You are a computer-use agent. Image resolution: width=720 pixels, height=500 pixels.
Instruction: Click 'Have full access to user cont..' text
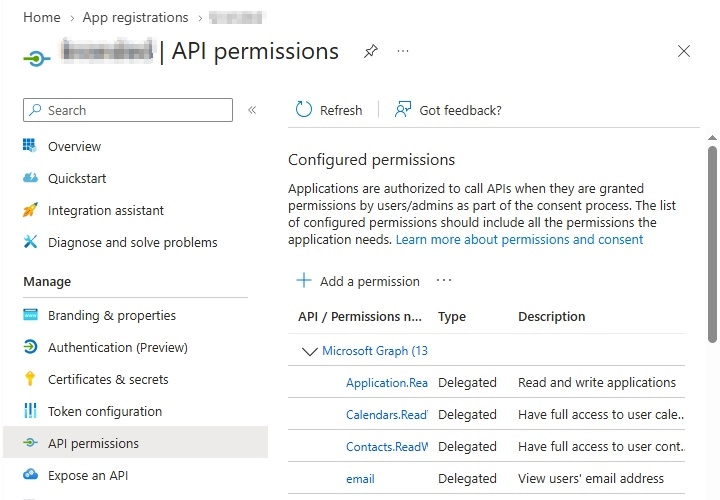[601, 446]
